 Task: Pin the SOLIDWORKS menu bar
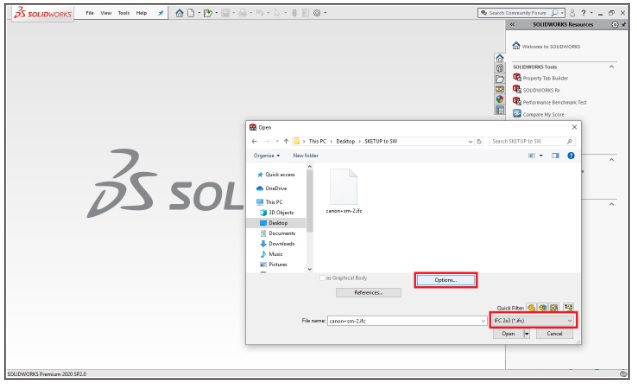coord(161,13)
